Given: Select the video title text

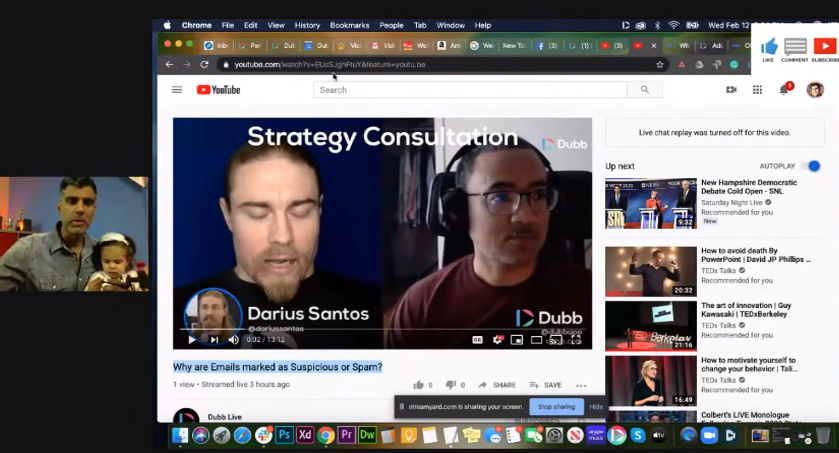Looking at the screenshot, I should (x=278, y=367).
